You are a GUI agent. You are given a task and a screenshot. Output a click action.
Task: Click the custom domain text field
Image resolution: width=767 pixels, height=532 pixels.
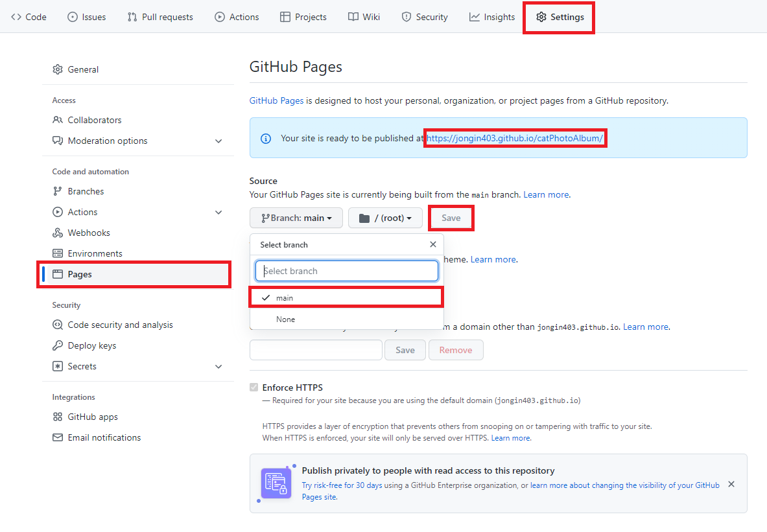click(316, 350)
